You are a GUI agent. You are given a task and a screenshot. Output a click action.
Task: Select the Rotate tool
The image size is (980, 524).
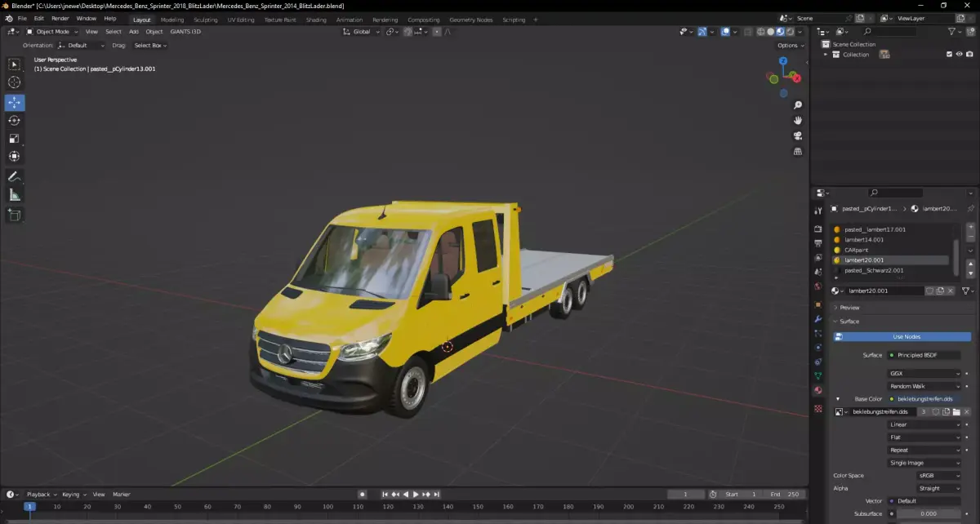pyautogui.click(x=15, y=121)
